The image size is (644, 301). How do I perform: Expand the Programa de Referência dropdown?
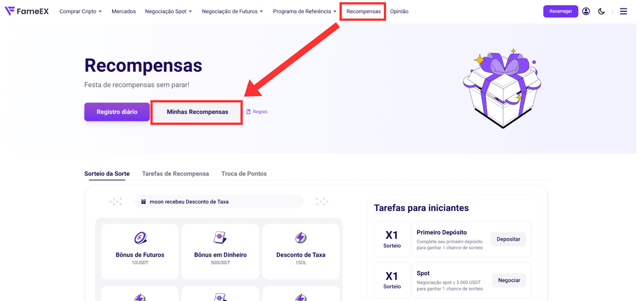click(305, 11)
